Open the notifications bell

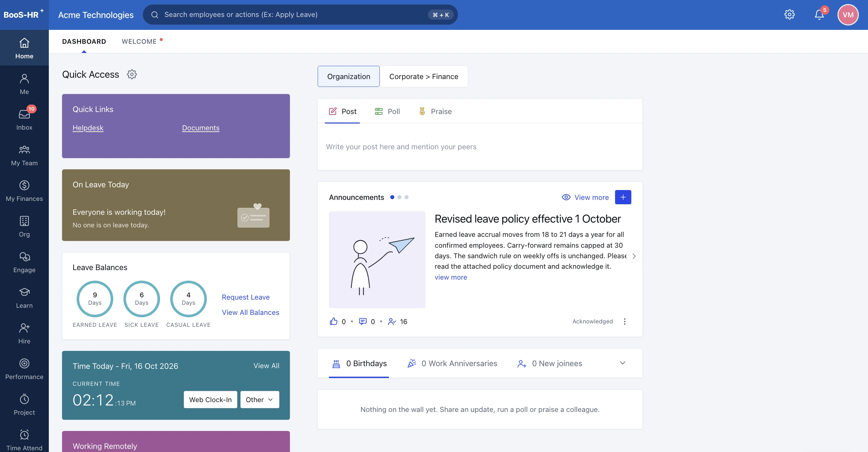coord(820,15)
